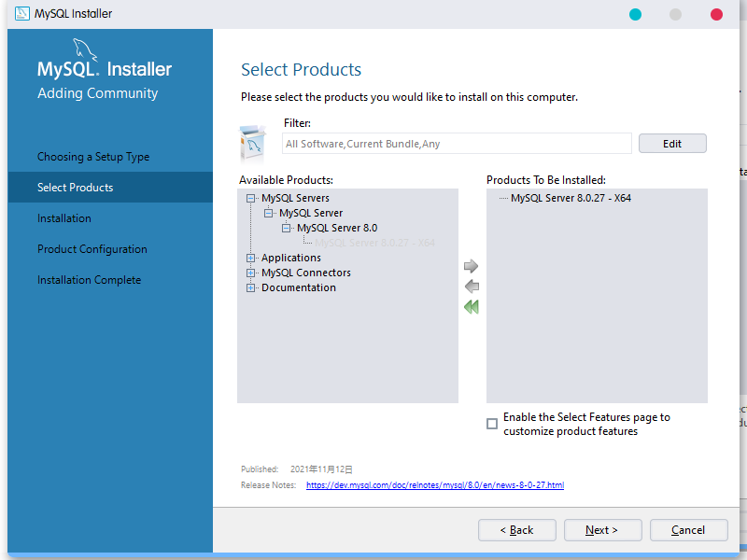Click the Filter text field

tap(457, 144)
